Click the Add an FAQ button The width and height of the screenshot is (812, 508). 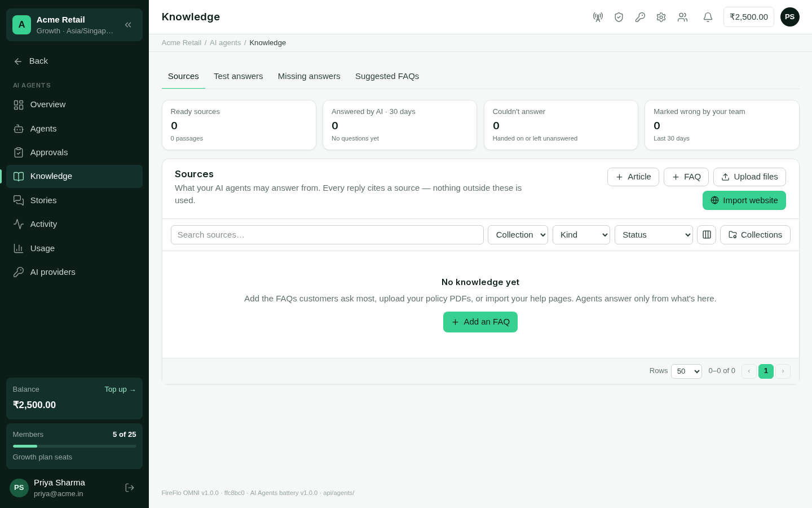480,322
